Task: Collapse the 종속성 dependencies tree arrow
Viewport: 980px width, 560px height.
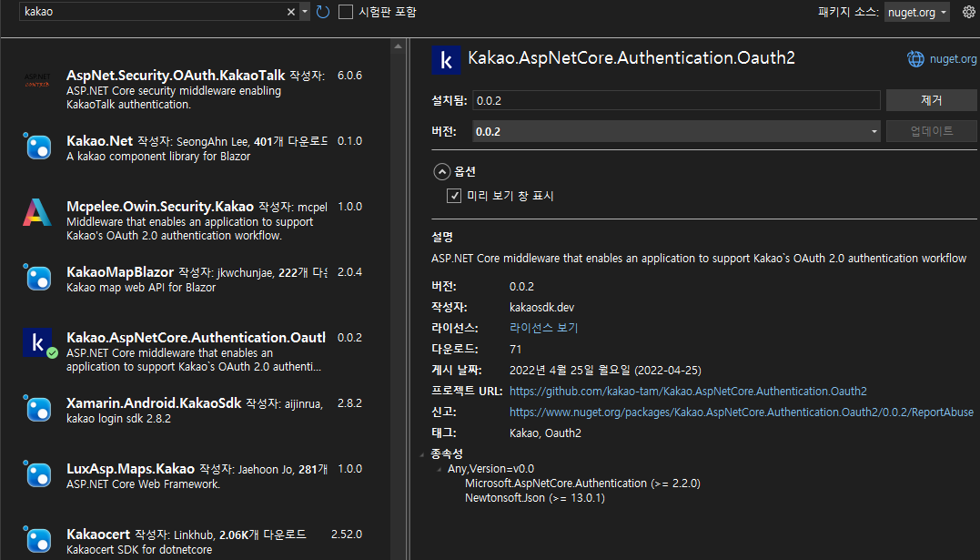Action: pyautogui.click(x=422, y=454)
